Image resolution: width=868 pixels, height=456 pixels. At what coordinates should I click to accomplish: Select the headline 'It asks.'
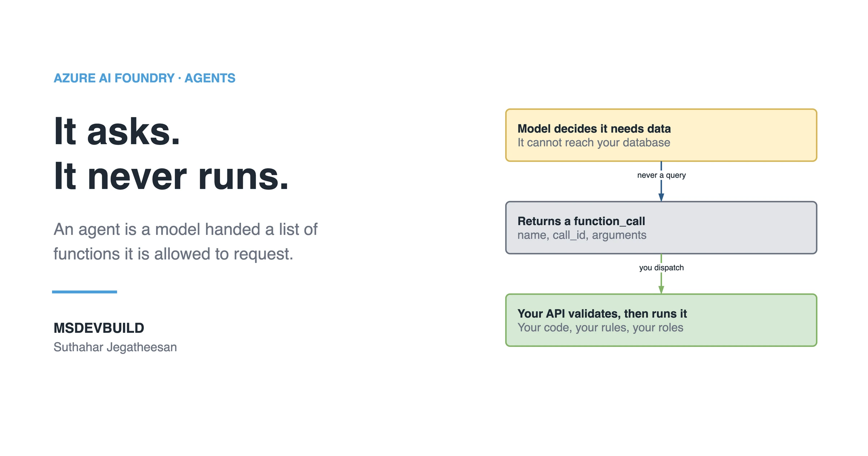tap(117, 132)
